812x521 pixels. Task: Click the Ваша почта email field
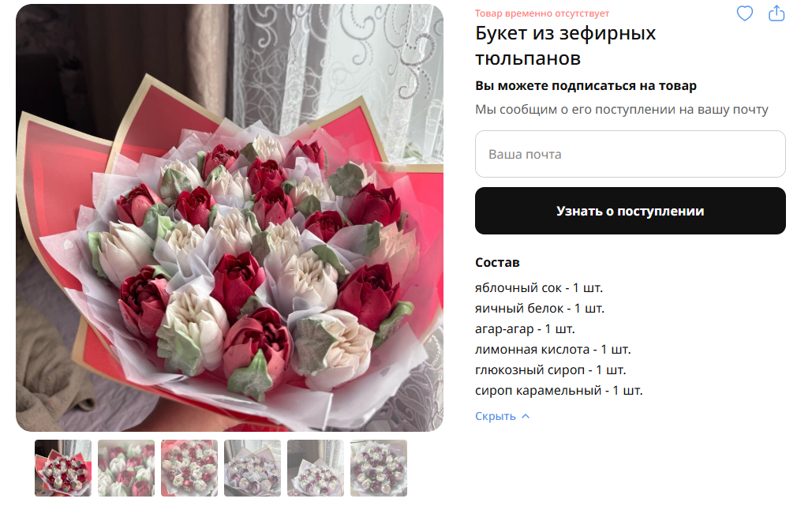[631, 155]
